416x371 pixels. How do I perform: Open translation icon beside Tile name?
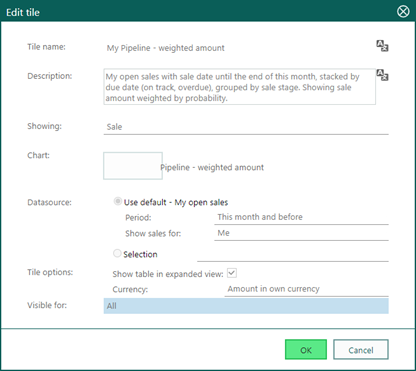pyautogui.click(x=382, y=46)
